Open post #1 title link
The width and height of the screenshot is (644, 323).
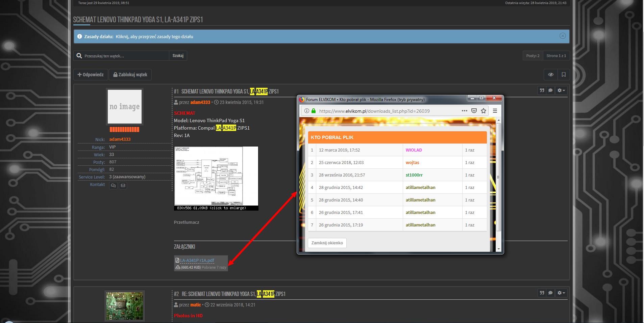[x=230, y=91]
